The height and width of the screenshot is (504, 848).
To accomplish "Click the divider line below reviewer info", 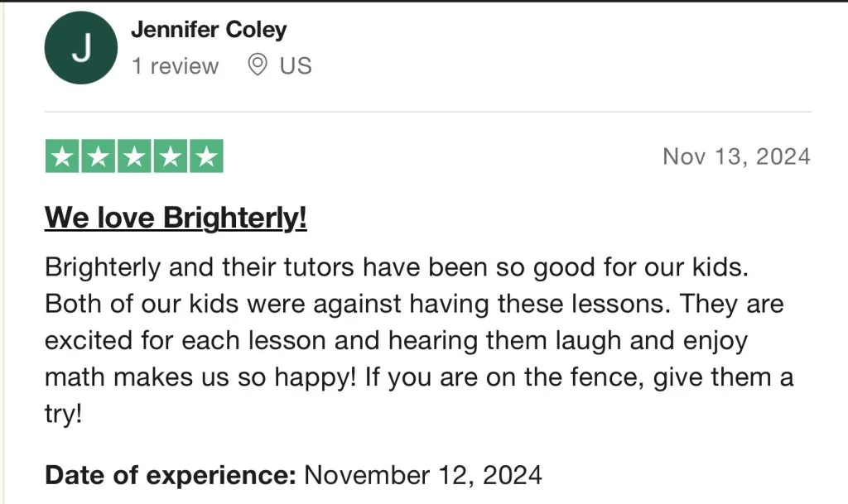I will pos(427,111).
